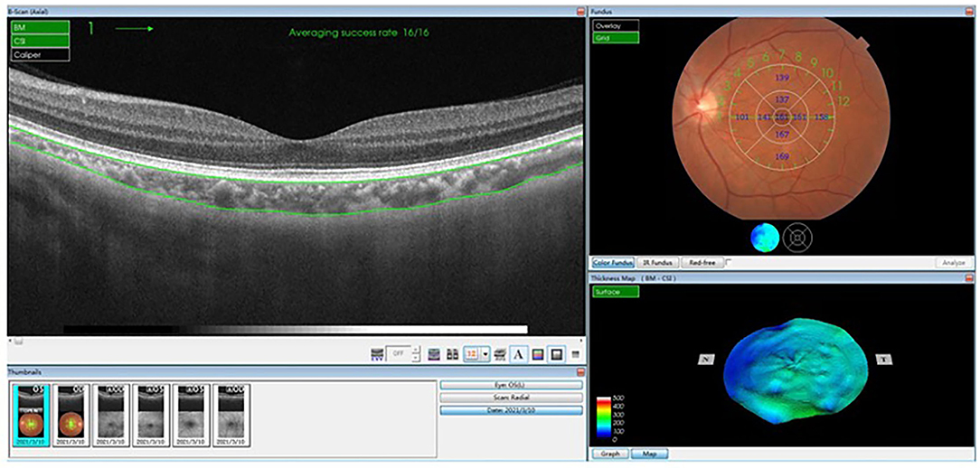
Task: Click the radial scan number 12 button
Action: pos(472,354)
